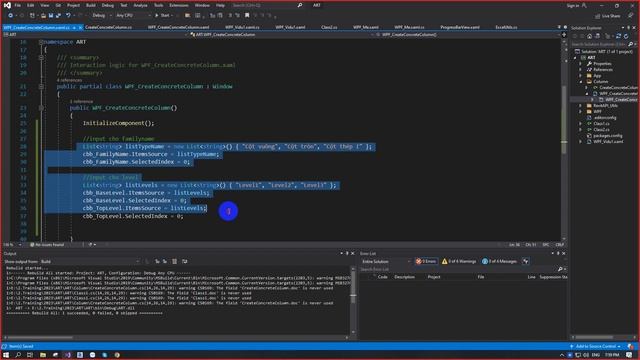Switch to WPF_Vidu1.xaml.cs tab
Screen dimensions: 640x360
click(242, 27)
